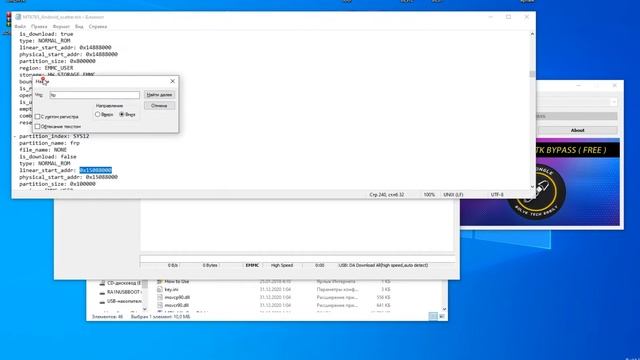
Task: Select USB-накопитель in navigation pane
Action: coord(124,301)
